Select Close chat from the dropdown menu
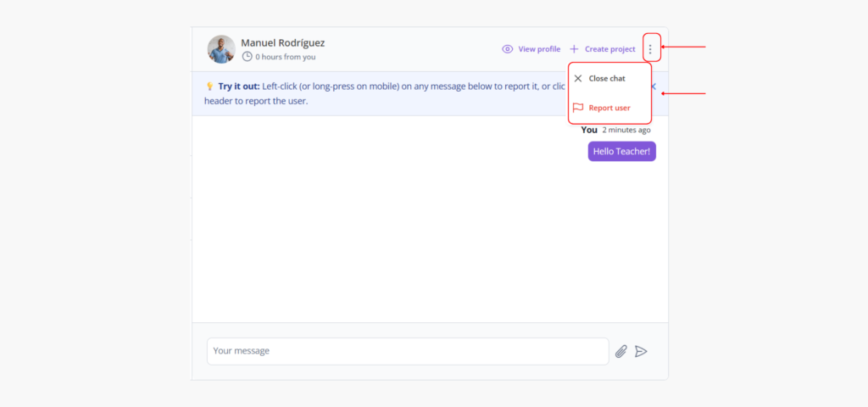This screenshot has height=407, width=868. pos(607,78)
